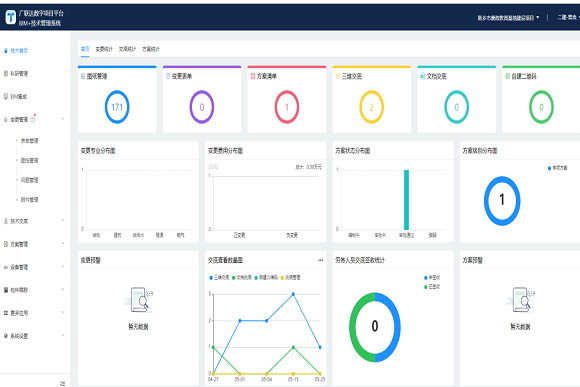Open the project selector dropdown in header
This screenshot has height=387, width=580.
[508, 17]
